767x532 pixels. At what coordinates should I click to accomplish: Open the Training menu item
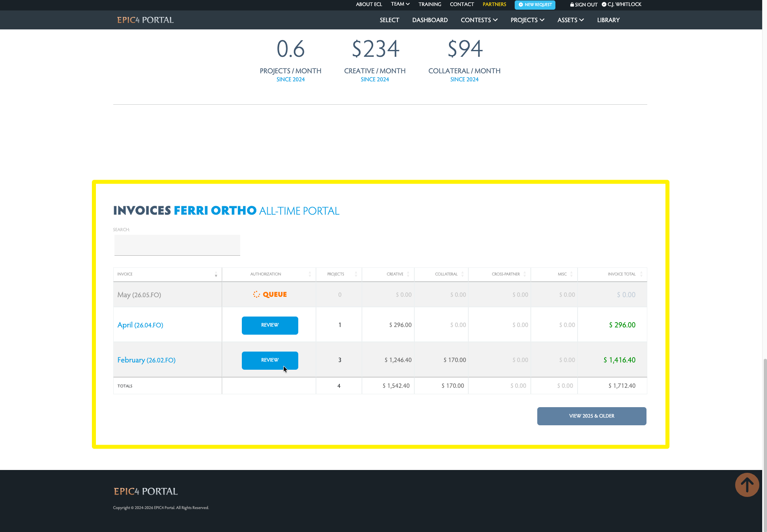coord(430,4)
